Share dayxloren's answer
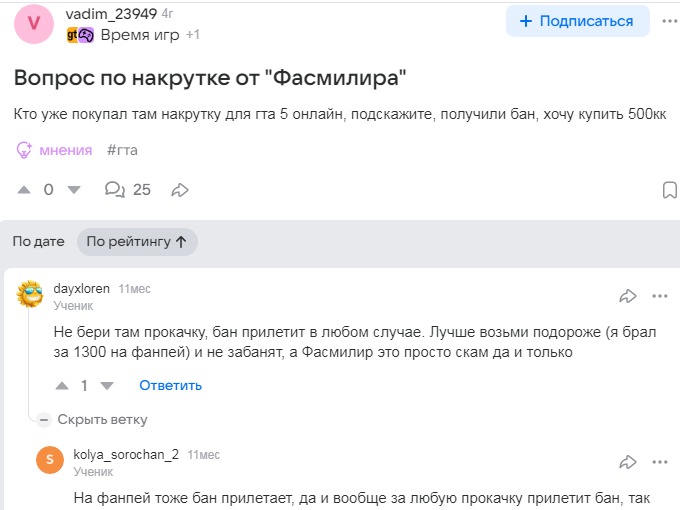Viewport: 680px width, 510px height. click(628, 296)
